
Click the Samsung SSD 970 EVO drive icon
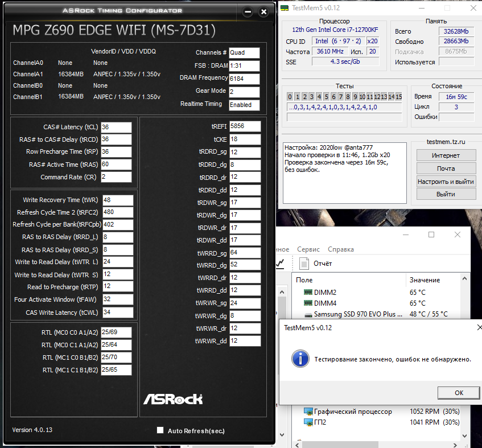coord(308,315)
